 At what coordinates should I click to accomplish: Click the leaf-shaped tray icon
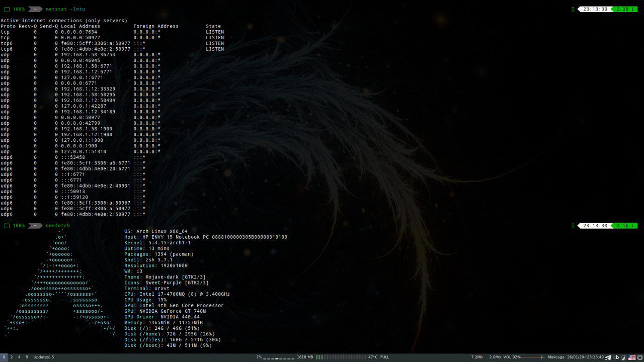click(x=623, y=357)
